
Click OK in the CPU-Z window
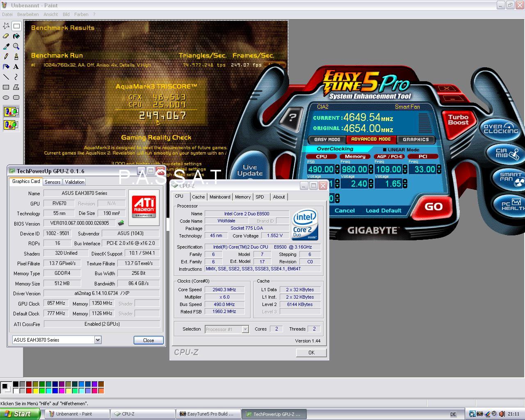click(x=311, y=352)
